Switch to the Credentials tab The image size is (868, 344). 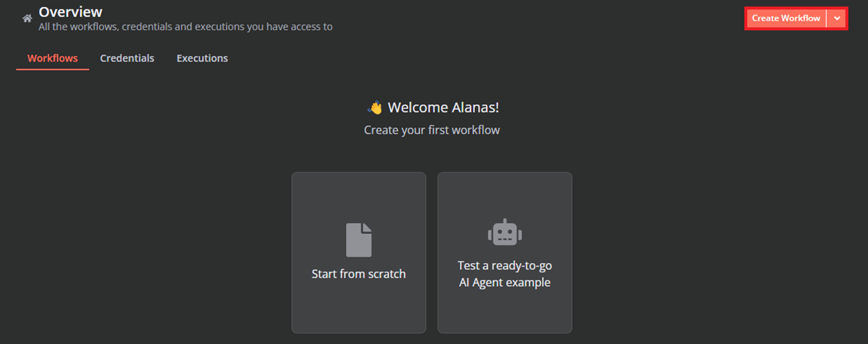127,58
